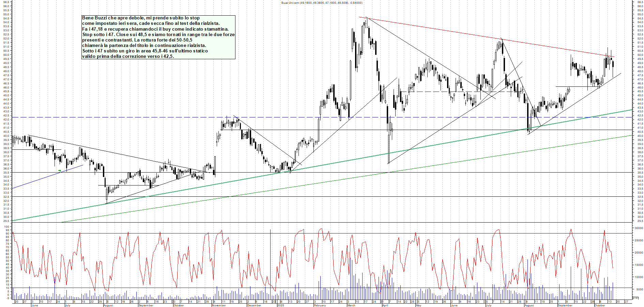Select the red descending resistance trendline

coord(443,30)
